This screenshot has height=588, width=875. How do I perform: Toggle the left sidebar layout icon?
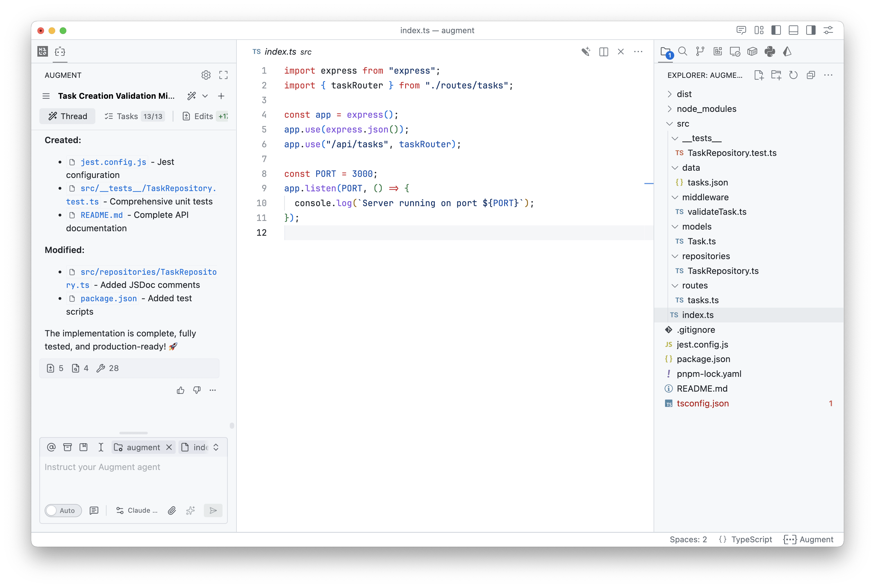point(776,30)
